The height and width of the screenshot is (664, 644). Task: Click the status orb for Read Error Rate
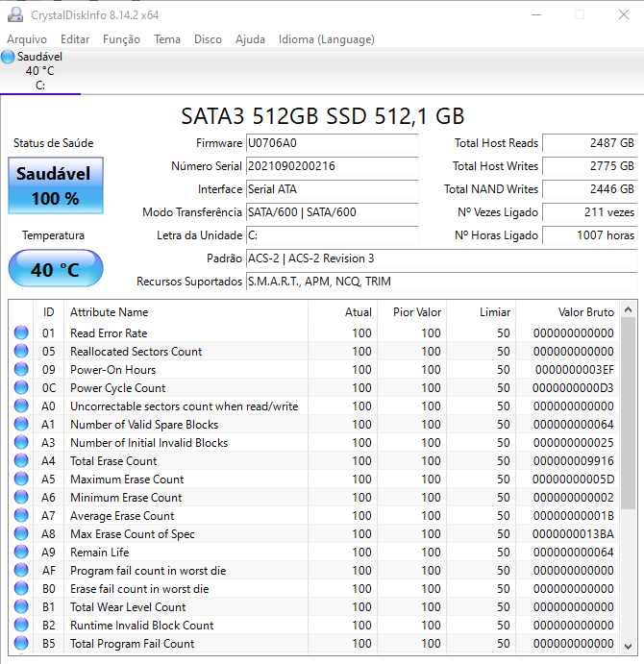pyautogui.click(x=21, y=332)
